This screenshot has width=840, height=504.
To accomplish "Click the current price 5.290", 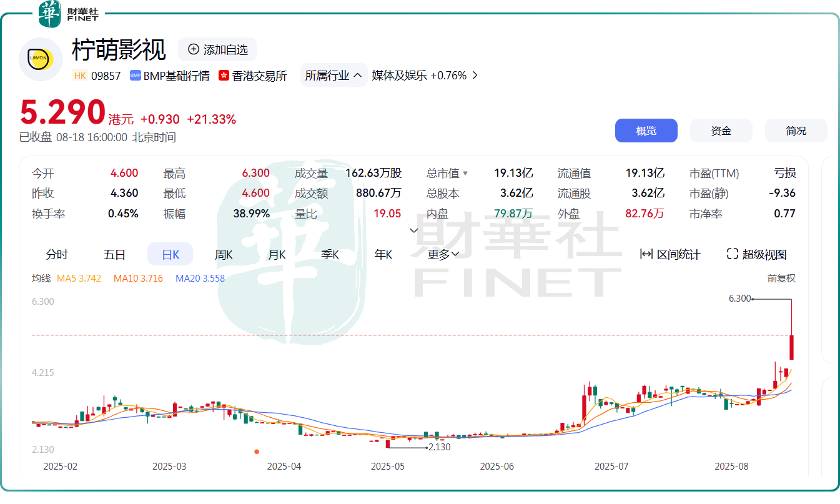I will [62, 113].
